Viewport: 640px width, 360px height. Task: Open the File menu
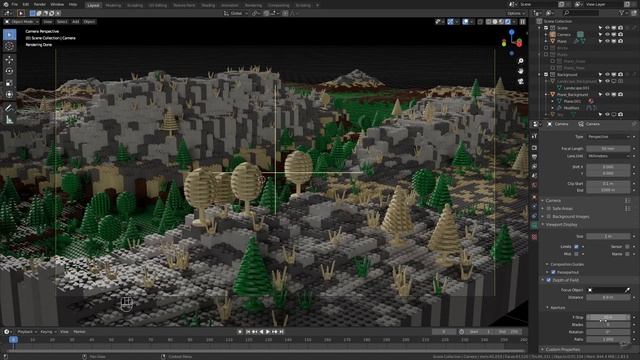click(15, 4)
